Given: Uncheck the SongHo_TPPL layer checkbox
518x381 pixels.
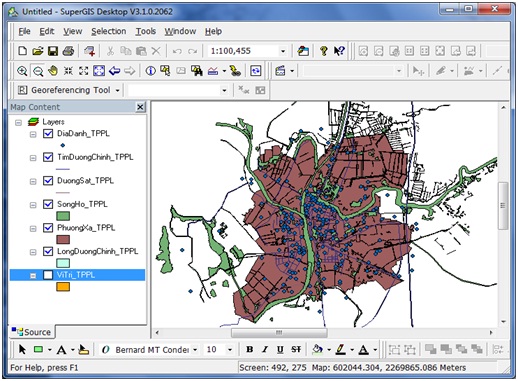Looking at the screenshot, I should (48, 204).
